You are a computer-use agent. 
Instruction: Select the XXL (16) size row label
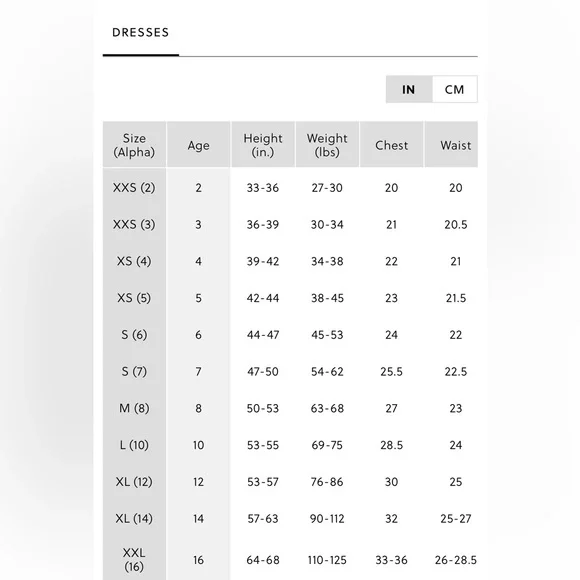[x=134, y=560]
